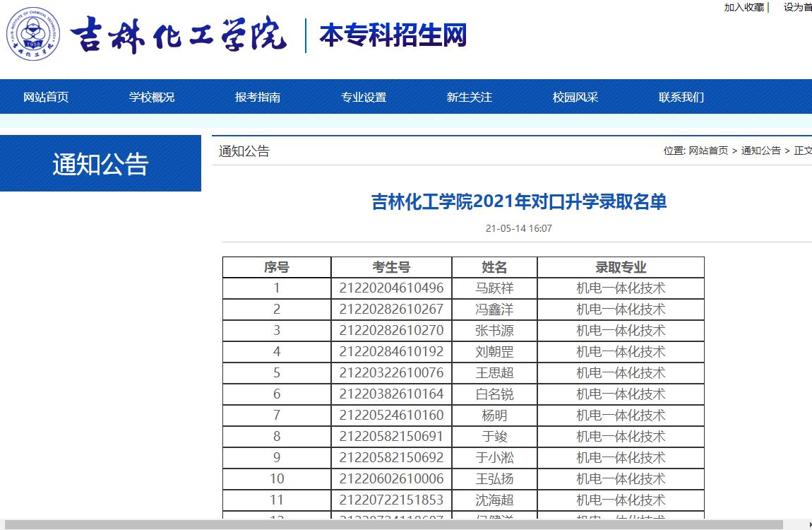Image resolution: width=812 pixels, height=530 pixels.
Task: Select the name 白名锐
Action: 494,394
